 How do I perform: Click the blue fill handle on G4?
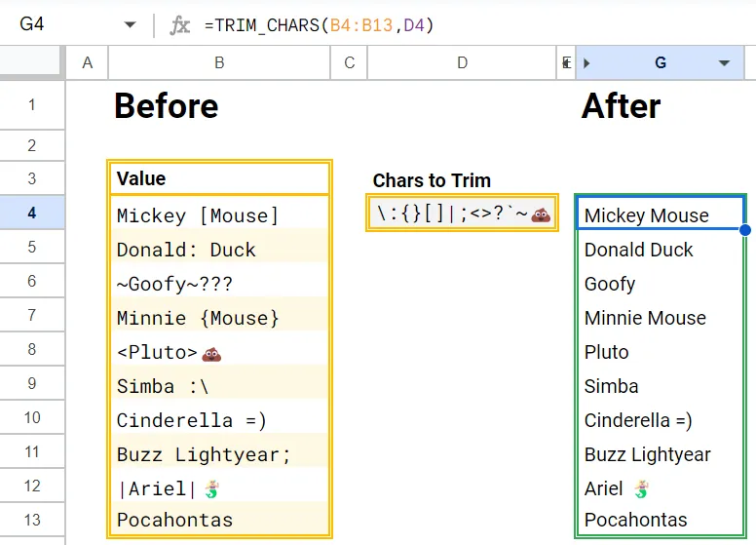[x=745, y=230]
